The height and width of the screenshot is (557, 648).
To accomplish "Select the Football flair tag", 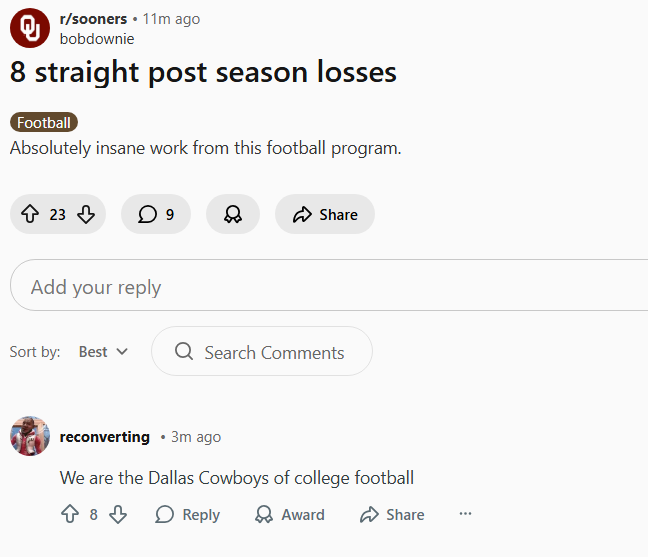I will pyautogui.click(x=44, y=123).
